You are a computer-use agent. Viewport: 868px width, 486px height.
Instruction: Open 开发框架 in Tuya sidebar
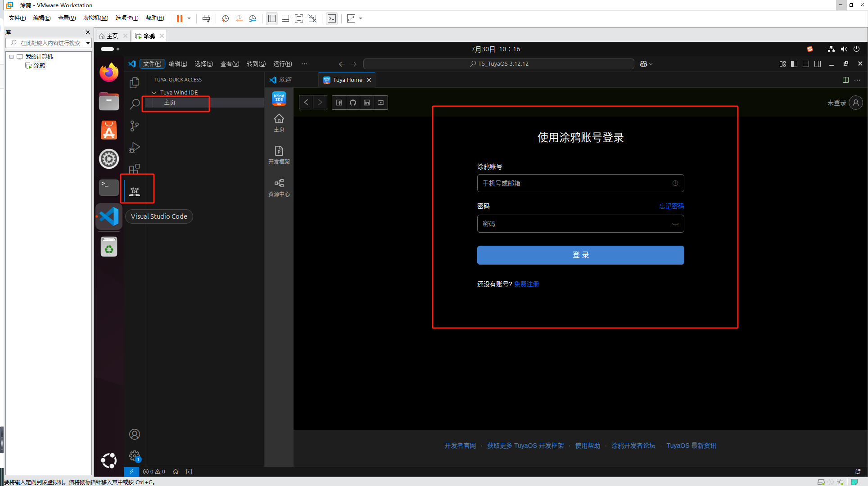(x=279, y=155)
